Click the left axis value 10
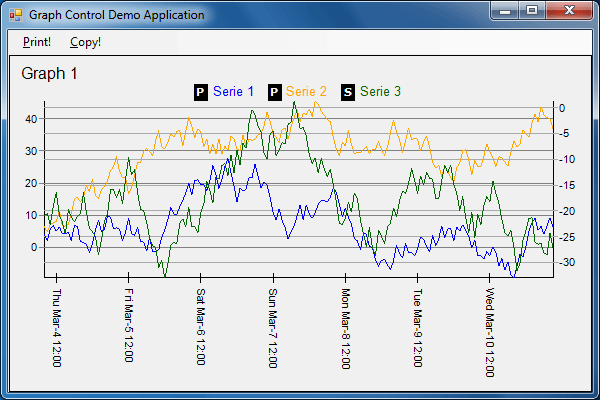The height and width of the screenshot is (400, 600). pos(31,216)
